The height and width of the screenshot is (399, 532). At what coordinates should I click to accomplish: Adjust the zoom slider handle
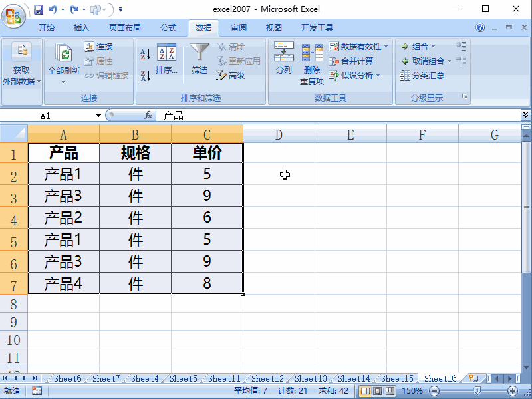click(477, 391)
